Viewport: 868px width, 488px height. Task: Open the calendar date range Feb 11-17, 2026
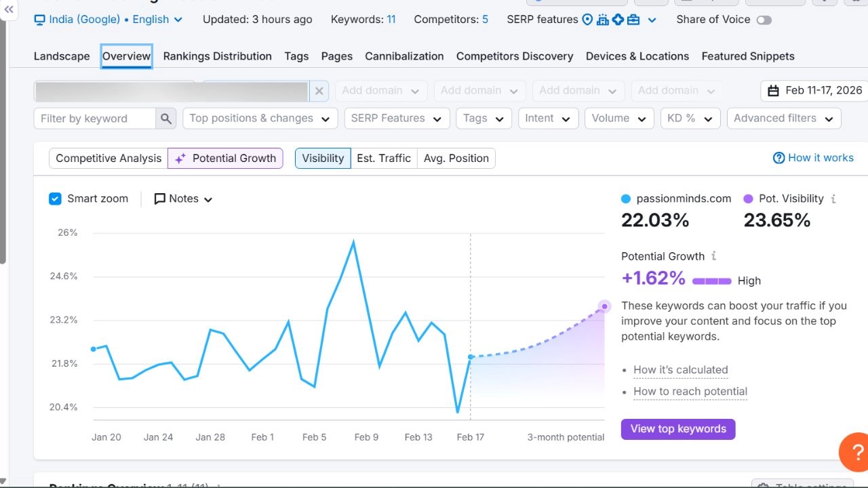click(814, 91)
